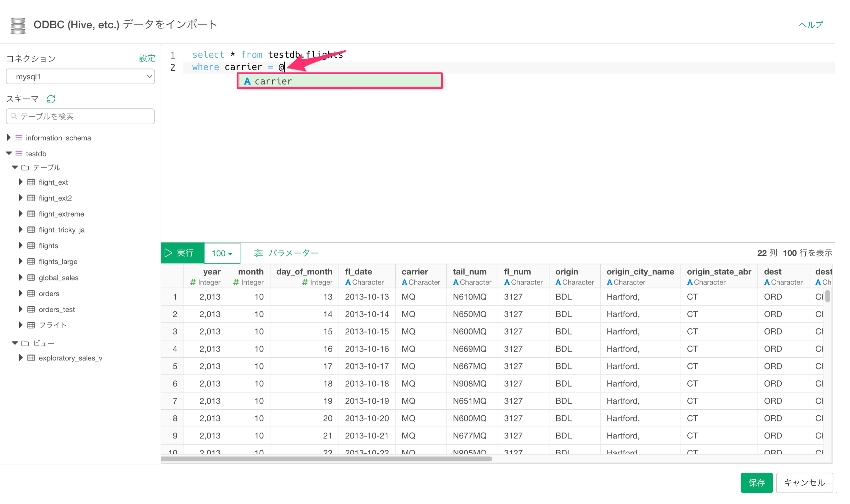Image resolution: width=850 pixels, height=504 pixels.
Task: Click the flights_large table icon
Action: tap(31, 262)
